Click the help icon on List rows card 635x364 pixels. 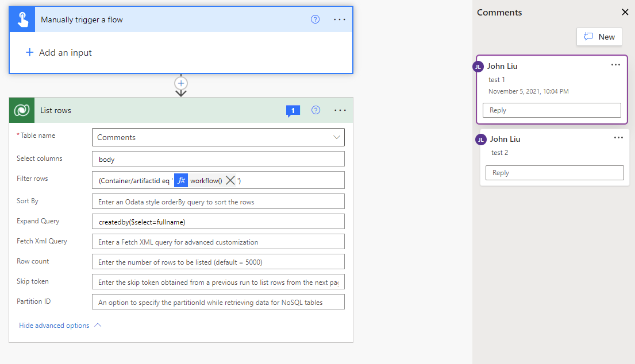click(315, 110)
